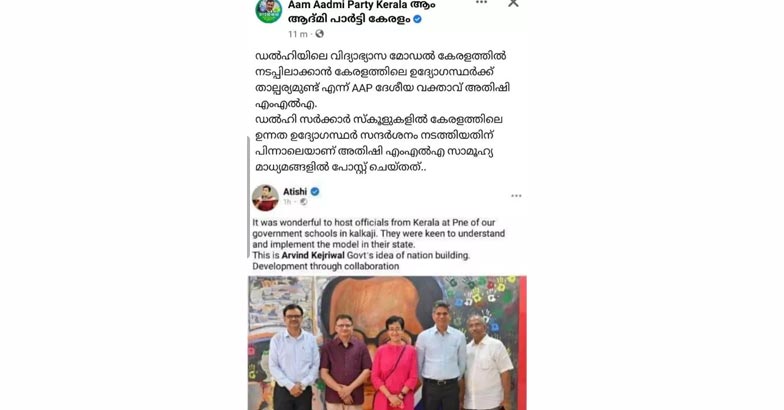Image resolution: width=784 pixels, height=410 pixels.
Task: Click the globe icon under Atishi's name
Action: pos(304,202)
